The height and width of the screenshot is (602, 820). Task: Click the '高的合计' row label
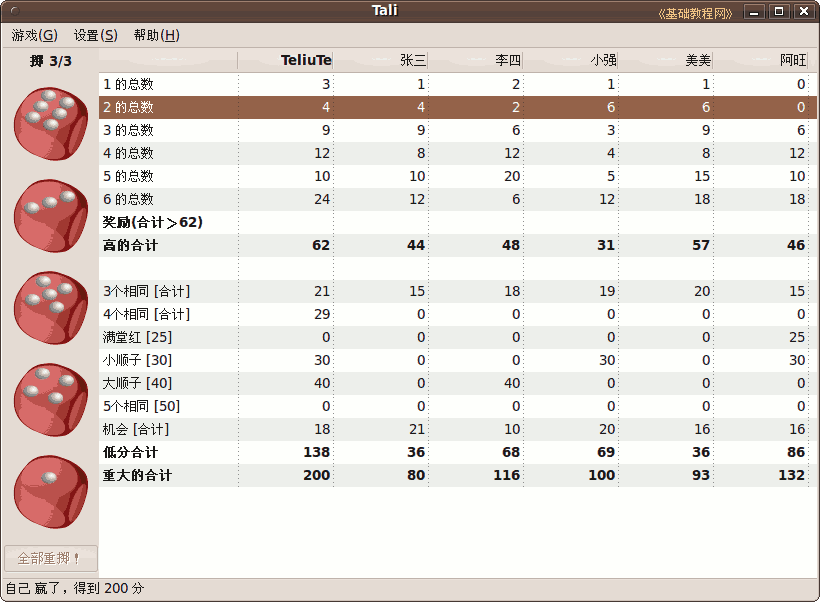[x=130, y=245]
